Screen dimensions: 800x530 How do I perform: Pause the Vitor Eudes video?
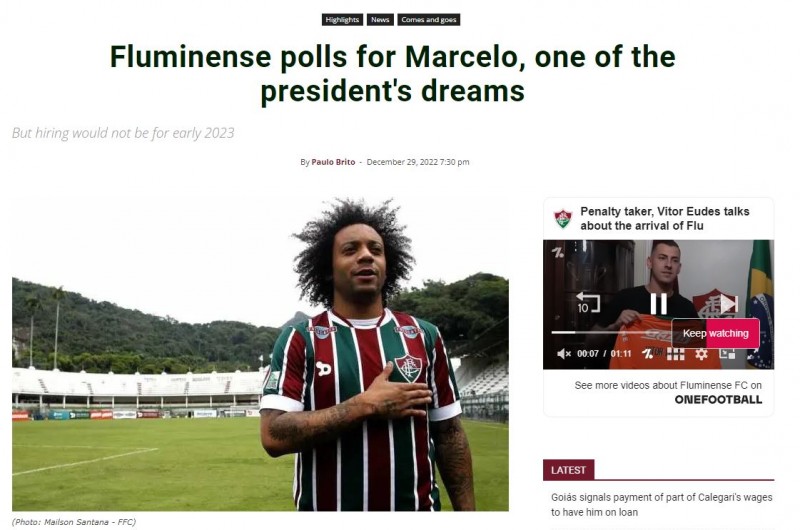658,304
